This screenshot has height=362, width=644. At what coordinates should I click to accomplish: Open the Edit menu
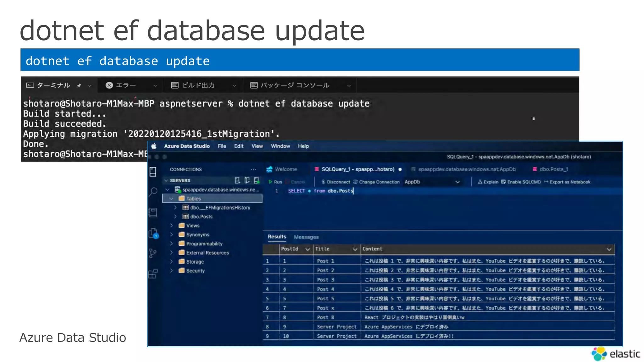[239, 146]
